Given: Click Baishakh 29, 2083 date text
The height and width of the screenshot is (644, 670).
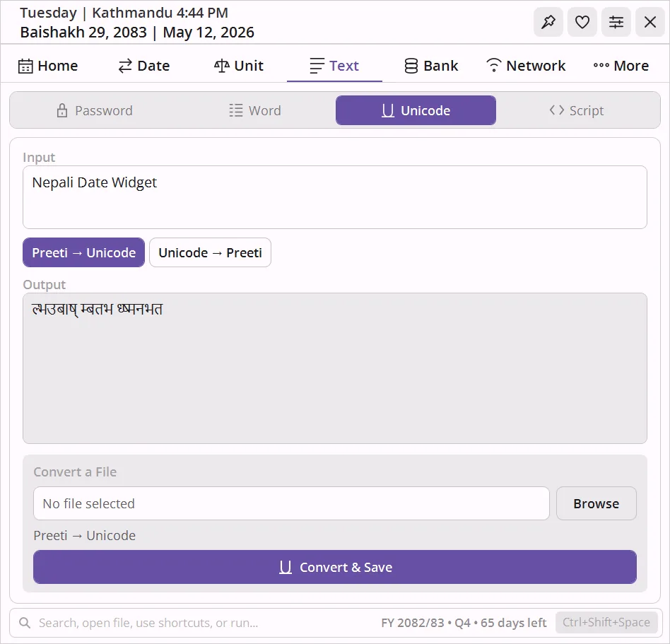Looking at the screenshot, I should click(83, 33).
